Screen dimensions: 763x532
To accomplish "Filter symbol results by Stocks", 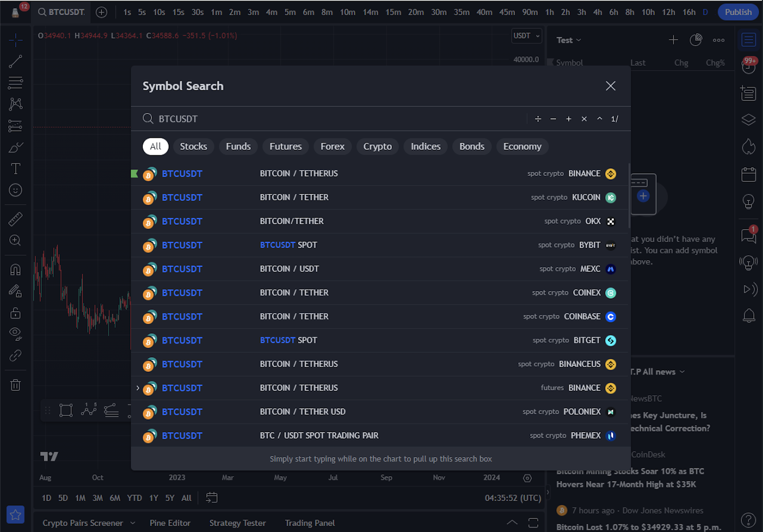I will tap(194, 147).
